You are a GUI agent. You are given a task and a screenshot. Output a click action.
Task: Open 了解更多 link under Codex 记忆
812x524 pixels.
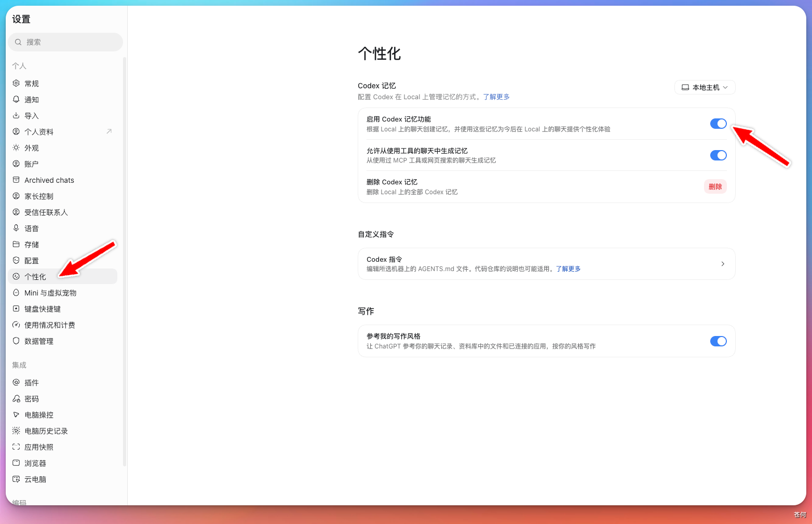[x=496, y=97]
